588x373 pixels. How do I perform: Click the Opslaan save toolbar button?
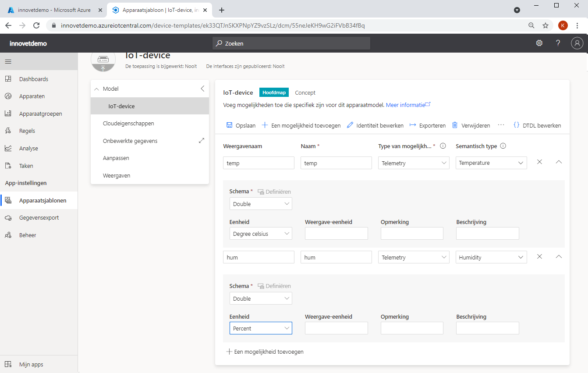coord(241,125)
